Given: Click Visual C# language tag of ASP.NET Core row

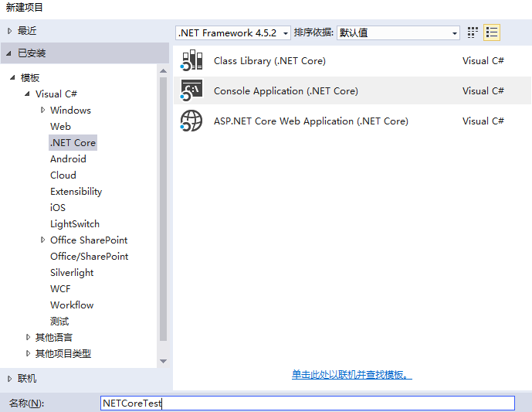Looking at the screenshot, I should point(483,121).
